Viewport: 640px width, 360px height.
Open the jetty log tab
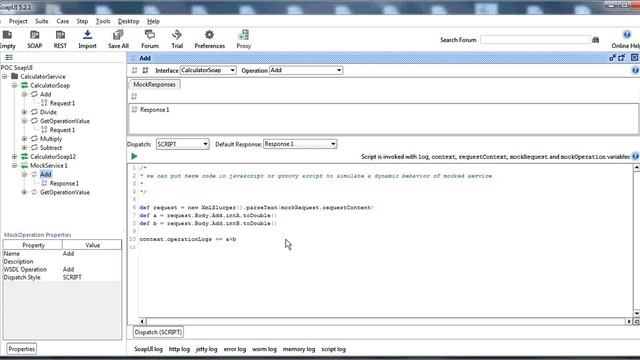207,349
